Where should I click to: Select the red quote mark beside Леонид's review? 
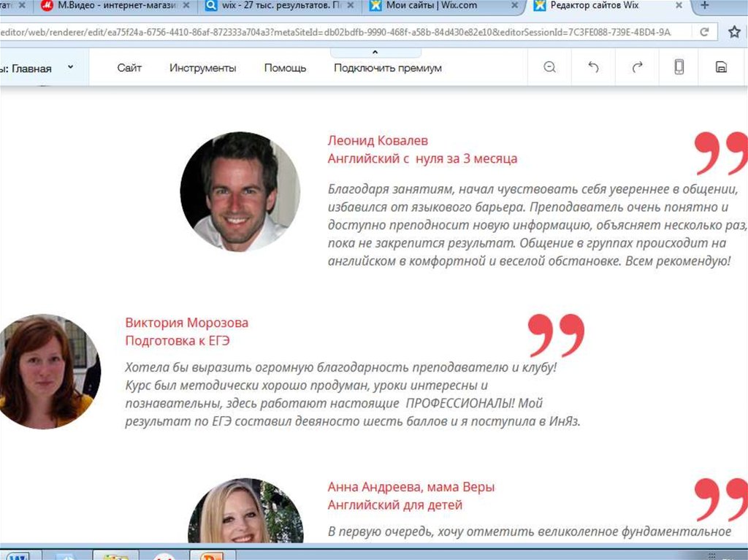pos(721,153)
